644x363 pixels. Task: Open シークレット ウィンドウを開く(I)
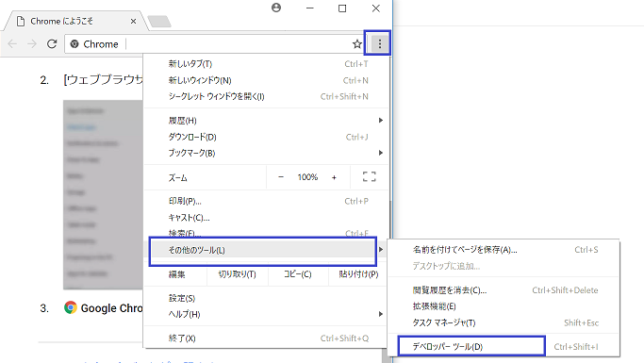266,96
